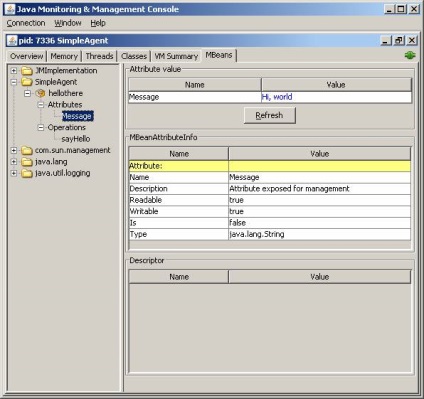Collapse the Operations node
This screenshot has height=399, width=424.
coord(41,127)
